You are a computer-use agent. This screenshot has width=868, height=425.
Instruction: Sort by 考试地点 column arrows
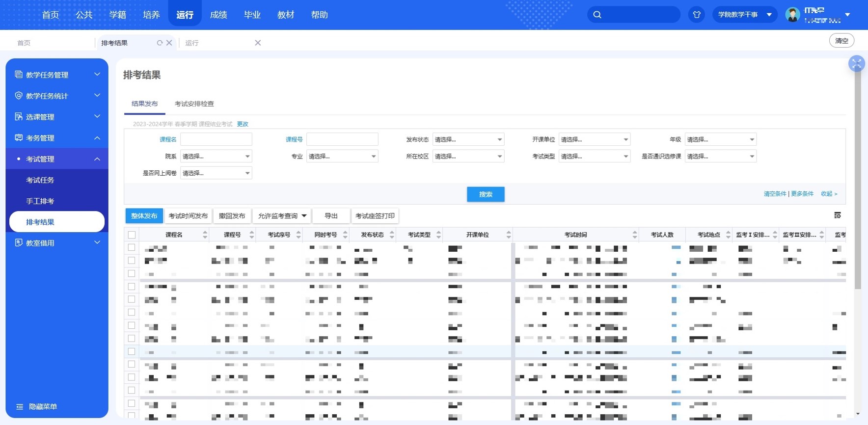[728, 235]
